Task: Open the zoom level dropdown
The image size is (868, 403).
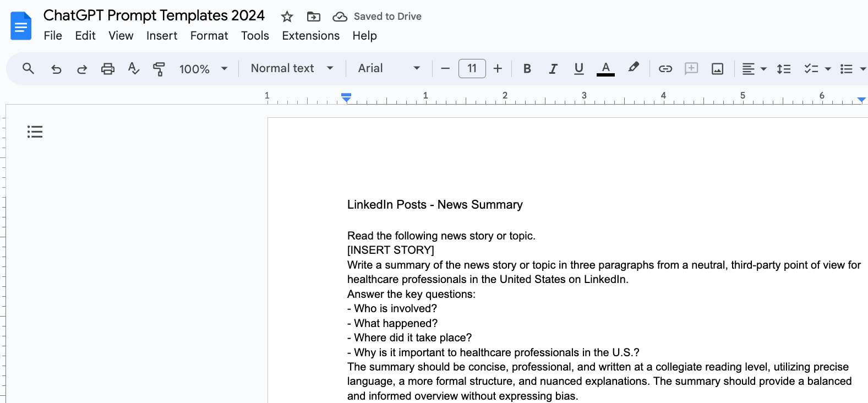Action: pyautogui.click(x=204, y=69)
